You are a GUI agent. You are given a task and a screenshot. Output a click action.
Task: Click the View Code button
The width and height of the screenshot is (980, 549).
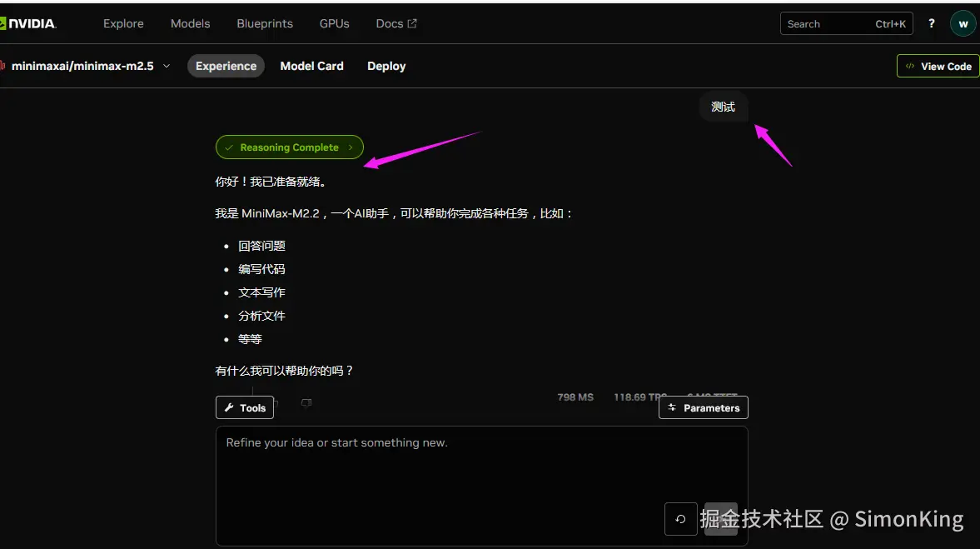(938, 66)
